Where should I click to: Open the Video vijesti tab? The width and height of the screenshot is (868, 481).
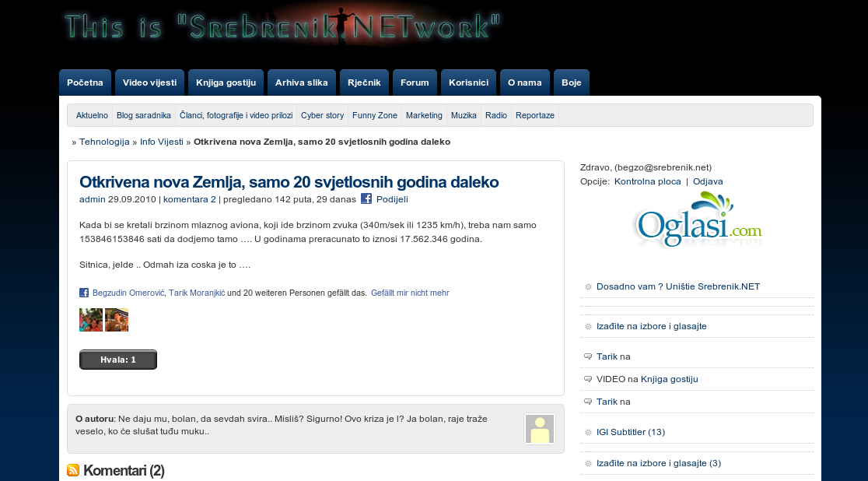149,83
